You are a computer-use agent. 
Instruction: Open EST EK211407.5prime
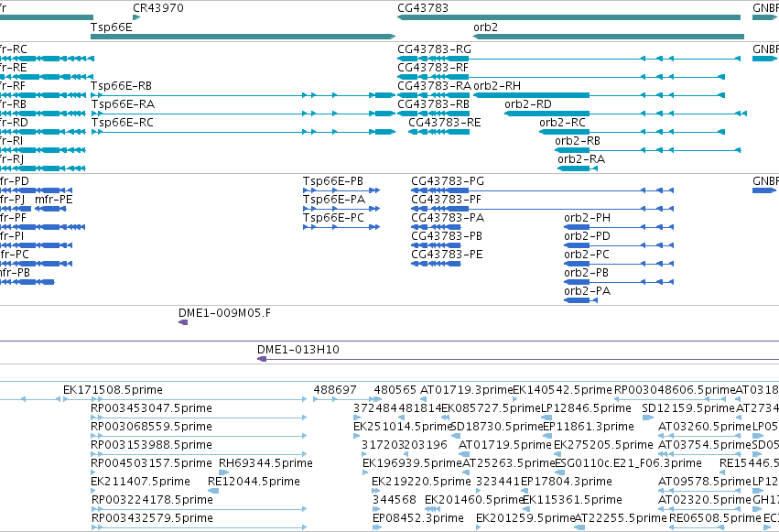[x=140, y=482]
